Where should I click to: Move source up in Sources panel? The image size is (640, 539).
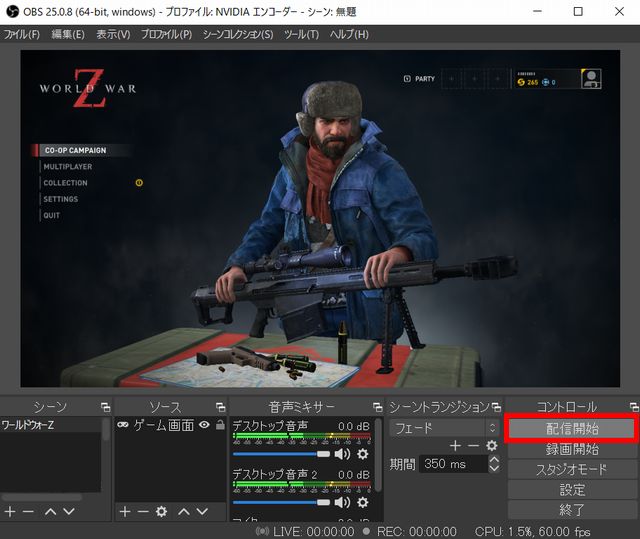point(184,511)
